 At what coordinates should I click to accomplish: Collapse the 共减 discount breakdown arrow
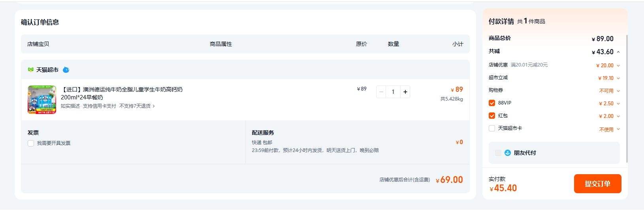pos(618,52)
